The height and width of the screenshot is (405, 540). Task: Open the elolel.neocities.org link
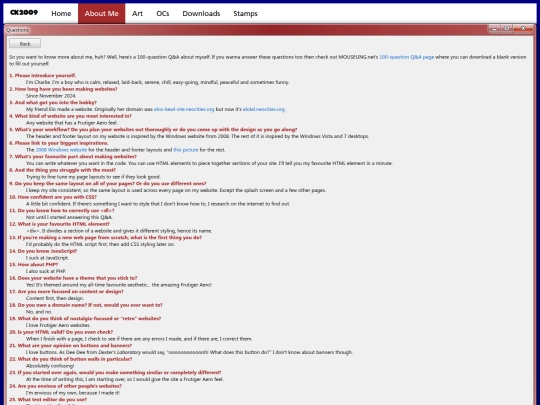(264, 109)
